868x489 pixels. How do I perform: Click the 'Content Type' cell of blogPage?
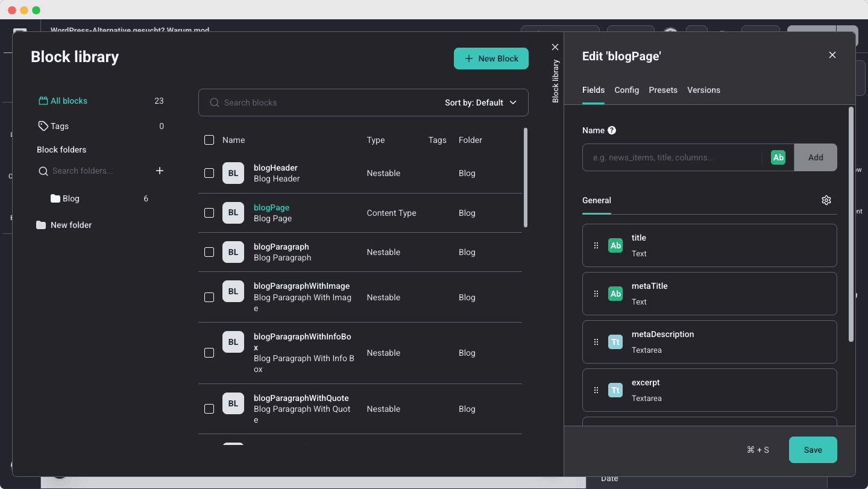click(391, 213)
